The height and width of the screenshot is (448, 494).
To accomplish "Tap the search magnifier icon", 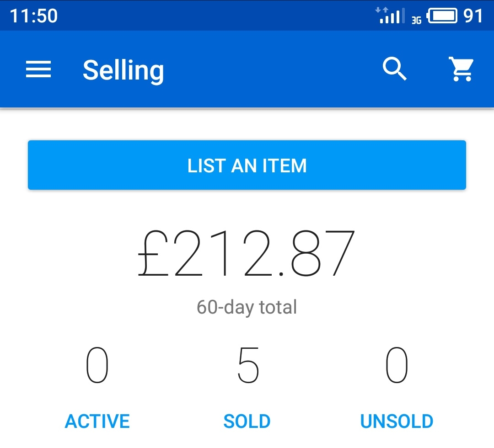I will tap(394, 69).
